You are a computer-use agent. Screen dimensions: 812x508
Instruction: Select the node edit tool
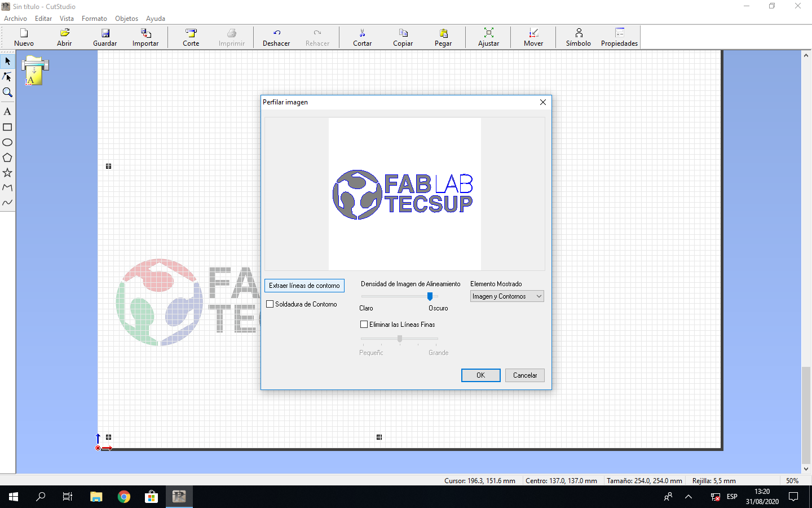pyautogui.click(x=7, y=77)
